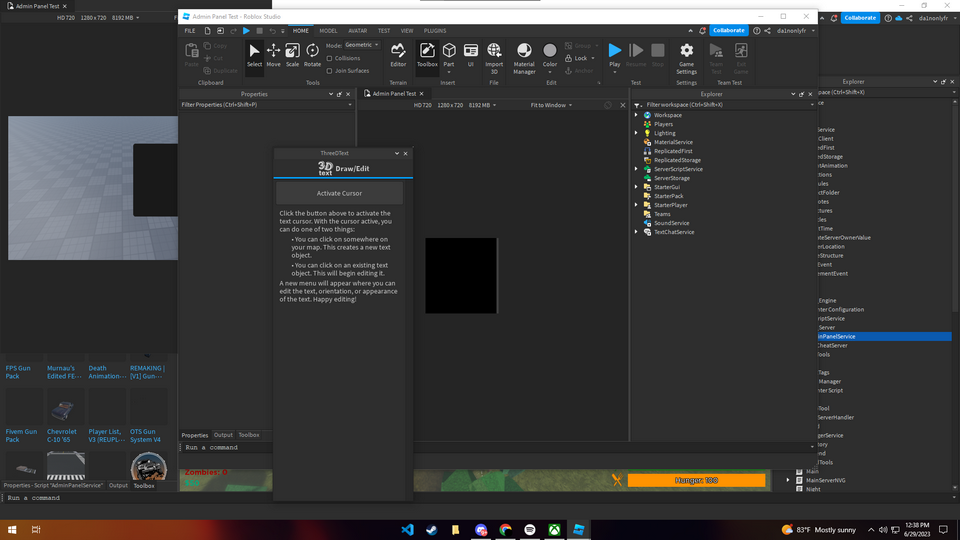Switch to the MODEL ribbon tab
The height and width of the screenshot is (540, 960).
[328, 31]
